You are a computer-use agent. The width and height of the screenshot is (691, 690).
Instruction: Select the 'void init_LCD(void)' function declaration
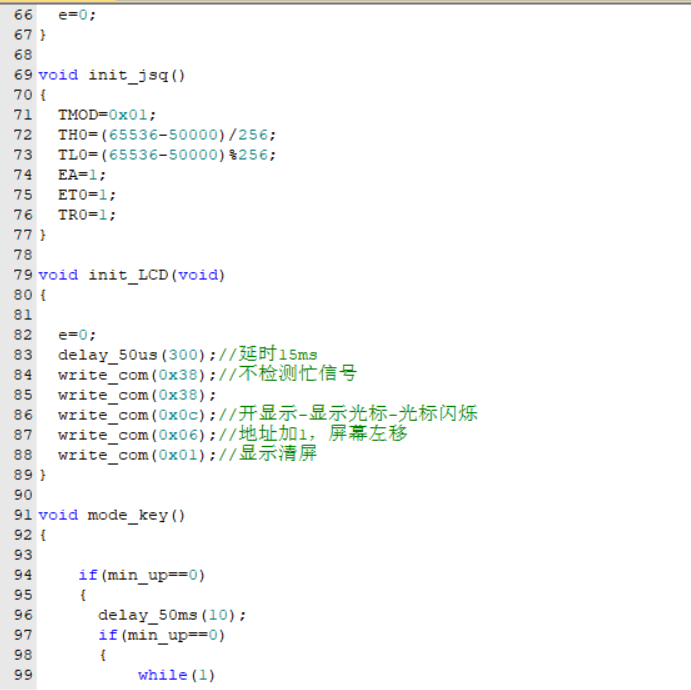point(132,275)
